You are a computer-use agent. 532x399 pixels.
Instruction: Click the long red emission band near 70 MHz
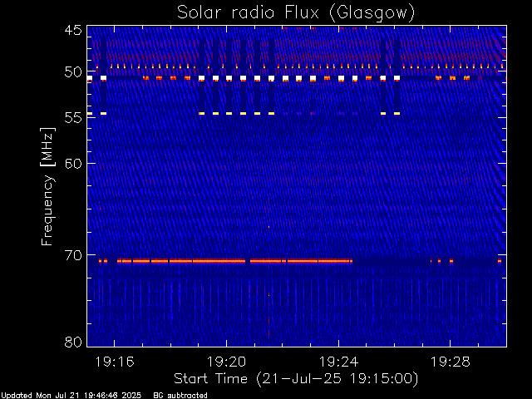[234, 261]
